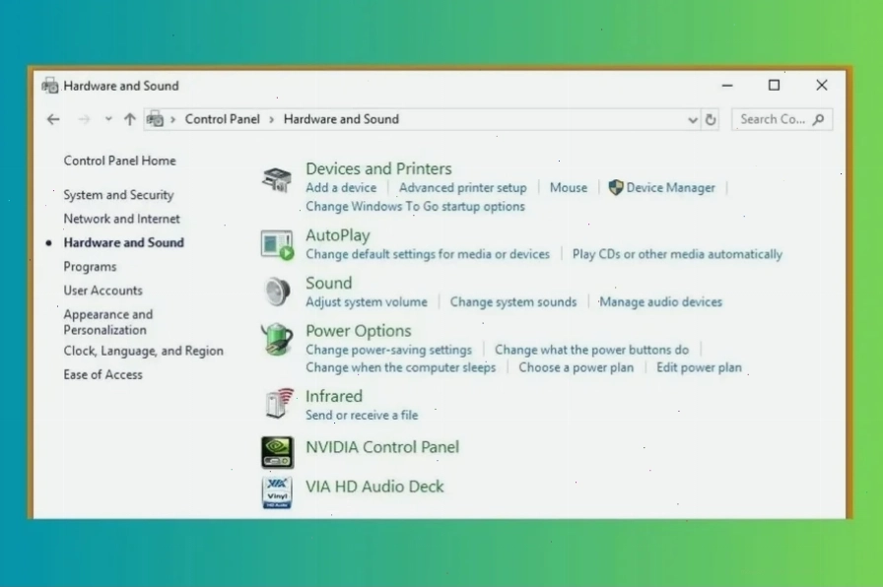The height and width of the screenshot is (588, 883).
Task: Select System and Security category
Action: click(119, 195)
